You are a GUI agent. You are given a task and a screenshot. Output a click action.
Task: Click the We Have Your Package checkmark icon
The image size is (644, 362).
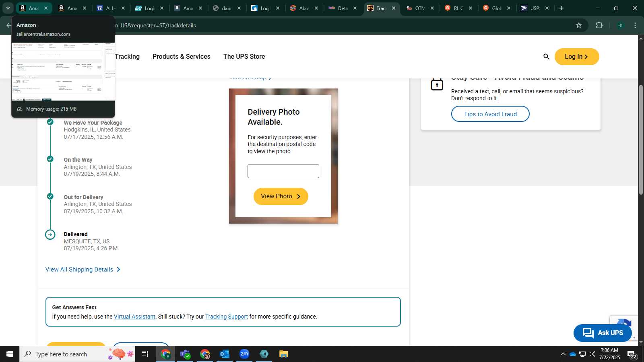(50, 122)
